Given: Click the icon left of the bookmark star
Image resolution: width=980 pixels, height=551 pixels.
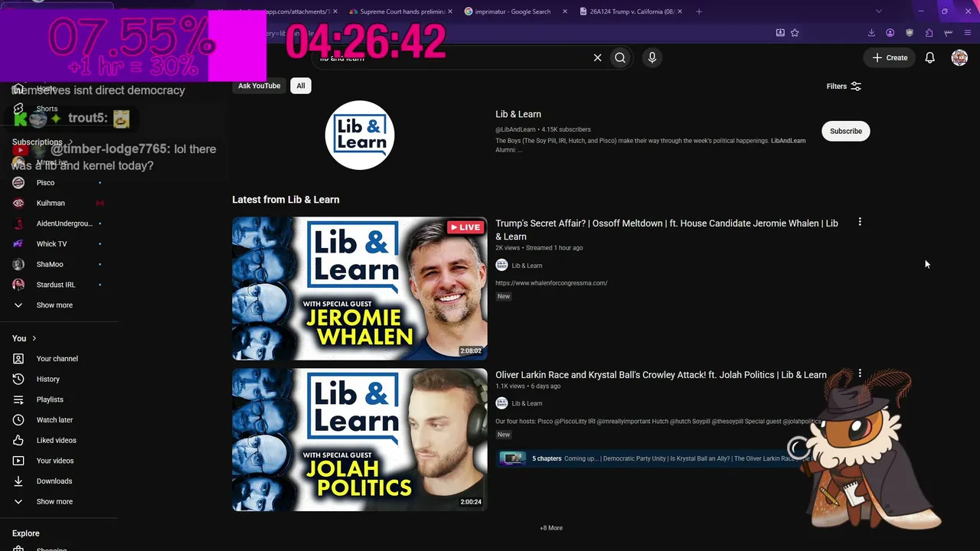Looking at the screenshot, I should tap(780, 33).
